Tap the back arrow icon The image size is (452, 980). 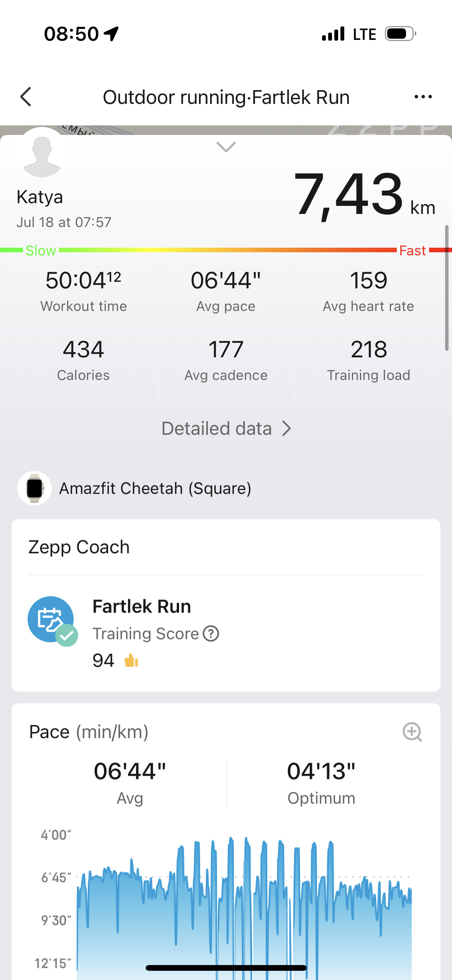[26, 97]
